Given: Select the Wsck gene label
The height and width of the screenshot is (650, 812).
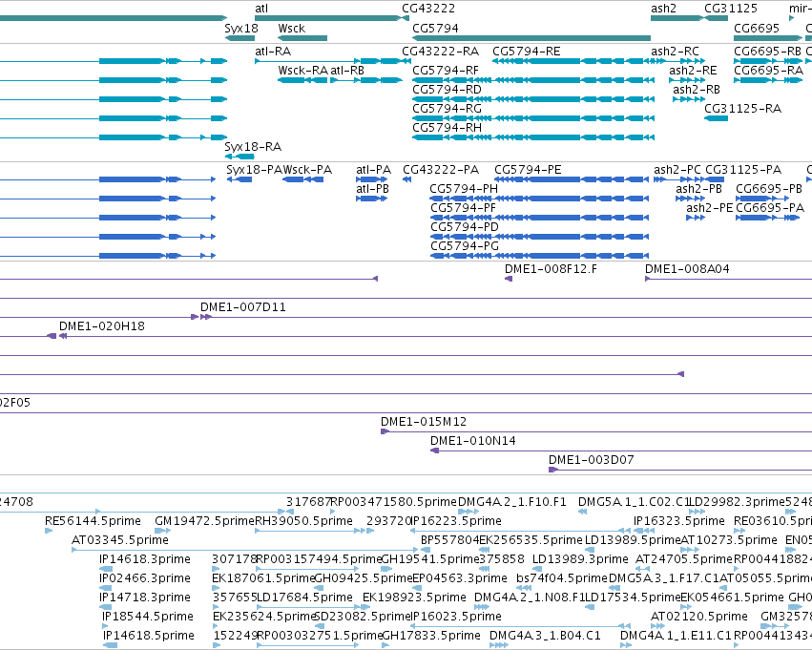Looking at the screenshot, I should pos(292,28).
